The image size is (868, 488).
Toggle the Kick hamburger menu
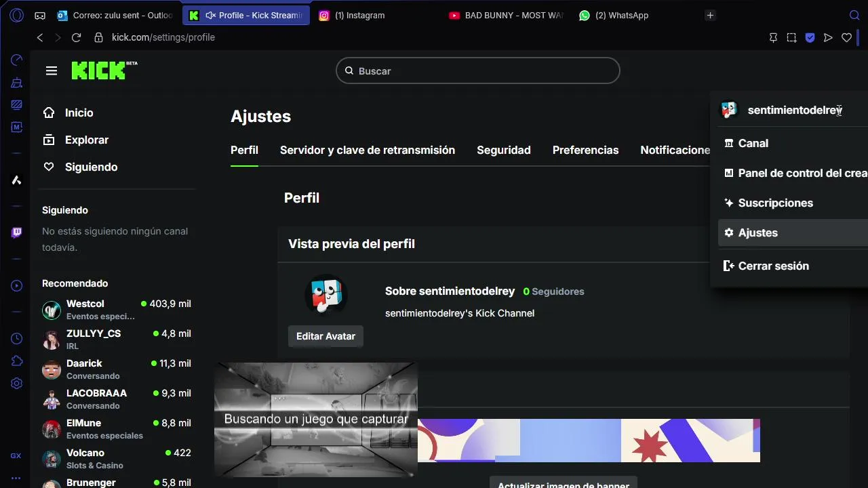point(52,70)
